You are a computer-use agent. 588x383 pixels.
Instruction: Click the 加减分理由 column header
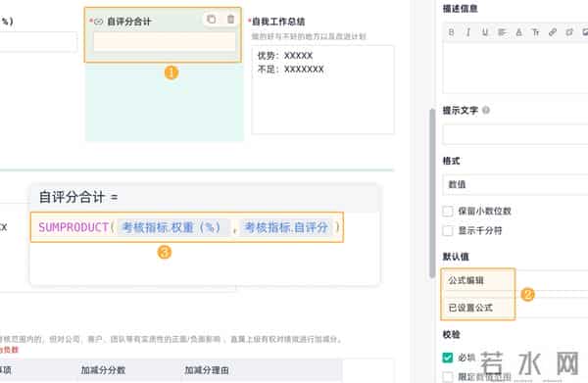click(x=207, y=370)
